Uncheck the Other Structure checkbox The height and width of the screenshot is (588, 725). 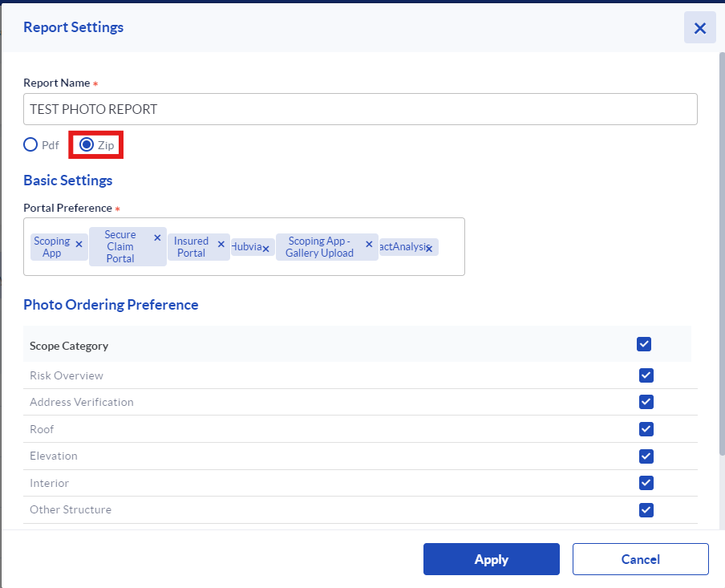click(x=646, y=510)
